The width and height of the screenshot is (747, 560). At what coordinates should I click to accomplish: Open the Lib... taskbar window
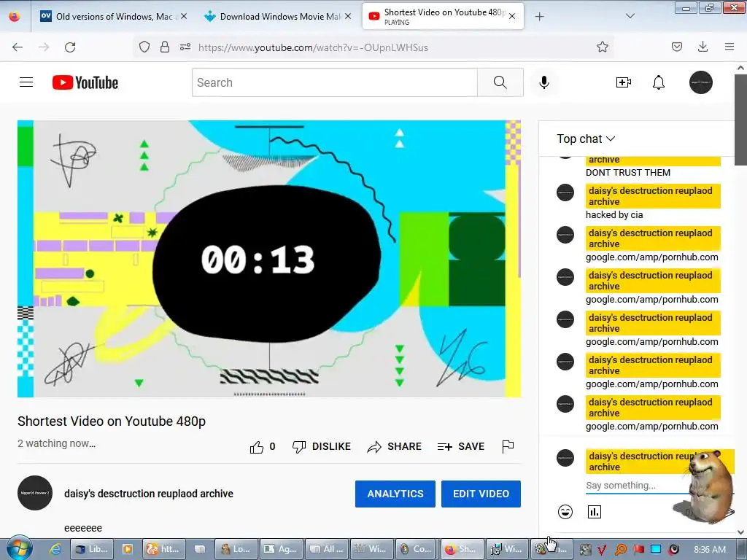(x=93, y=549)
